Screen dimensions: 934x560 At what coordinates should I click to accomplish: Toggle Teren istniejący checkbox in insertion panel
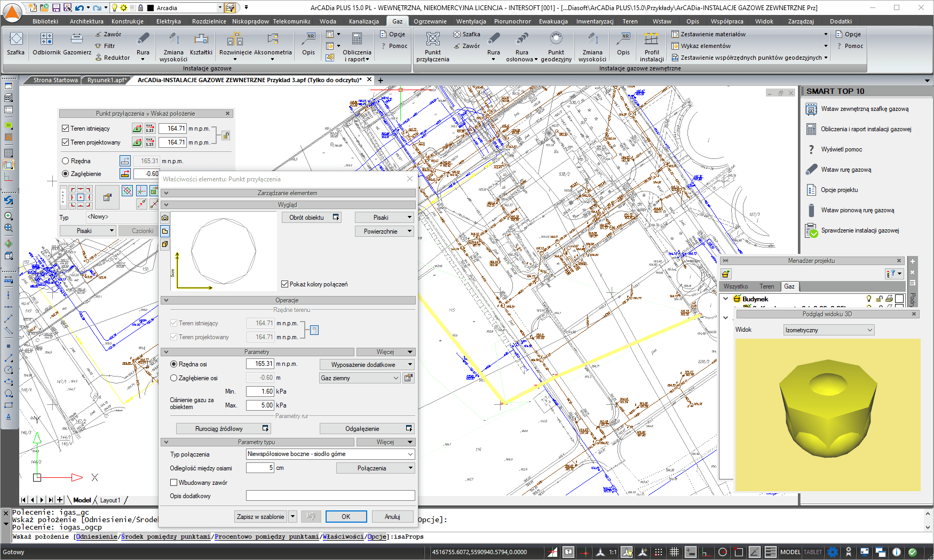click(x=65, y=129)
